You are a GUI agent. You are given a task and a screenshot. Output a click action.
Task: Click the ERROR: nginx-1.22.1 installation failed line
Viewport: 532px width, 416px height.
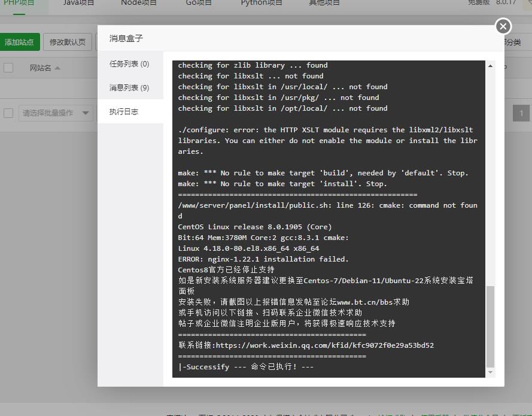coord(263,259)
